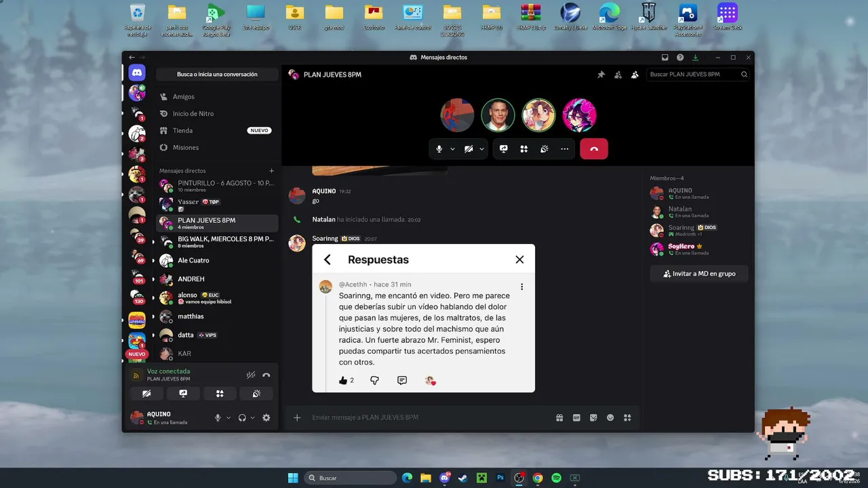Open the GIF picker
868x488 pixels.
point(576,418)
